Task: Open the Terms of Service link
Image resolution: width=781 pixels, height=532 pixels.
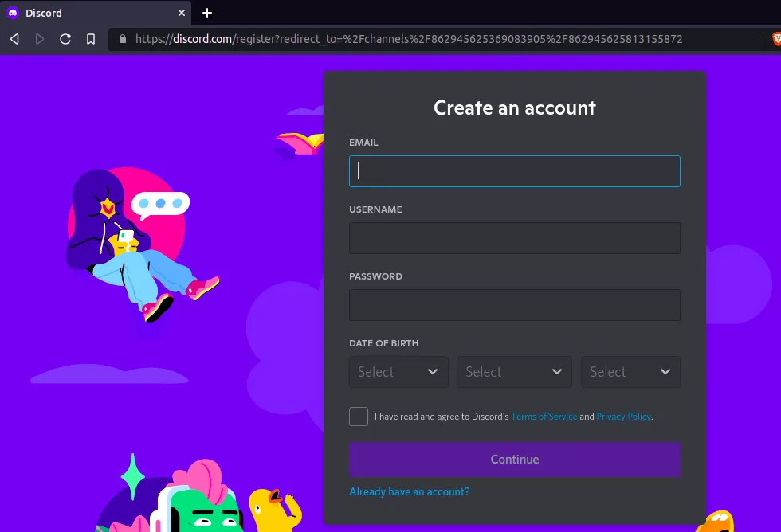Action: (544, 417)
